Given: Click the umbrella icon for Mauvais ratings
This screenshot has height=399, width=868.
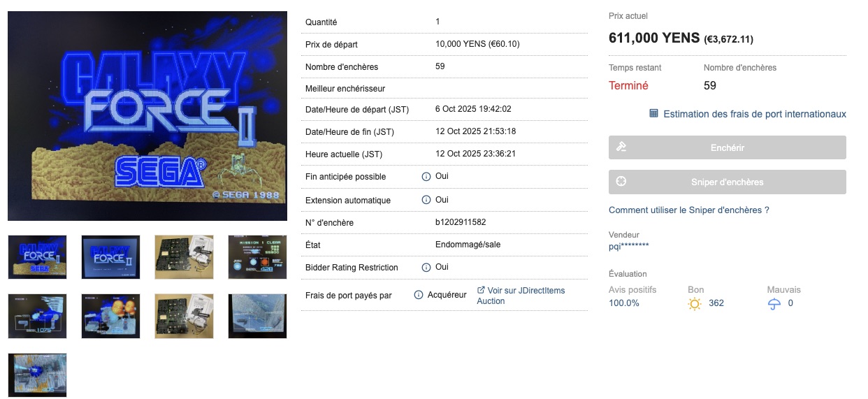Looking at the screenshot, I should [774, 304].
